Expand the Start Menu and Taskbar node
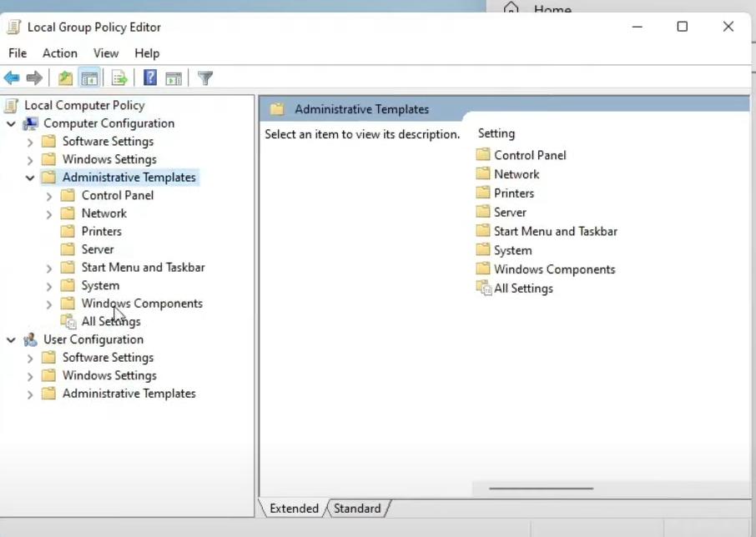Viewport: 756px width, 537px height. click(48, 268)
